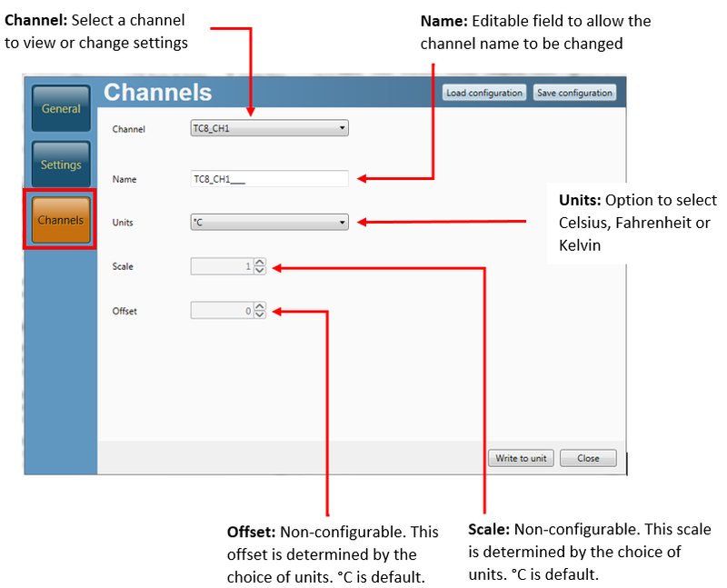Expand the Channel dropdown showing TC8_CH1
Viewport: 727px width, 588px height.
click(x=269, y=129)
